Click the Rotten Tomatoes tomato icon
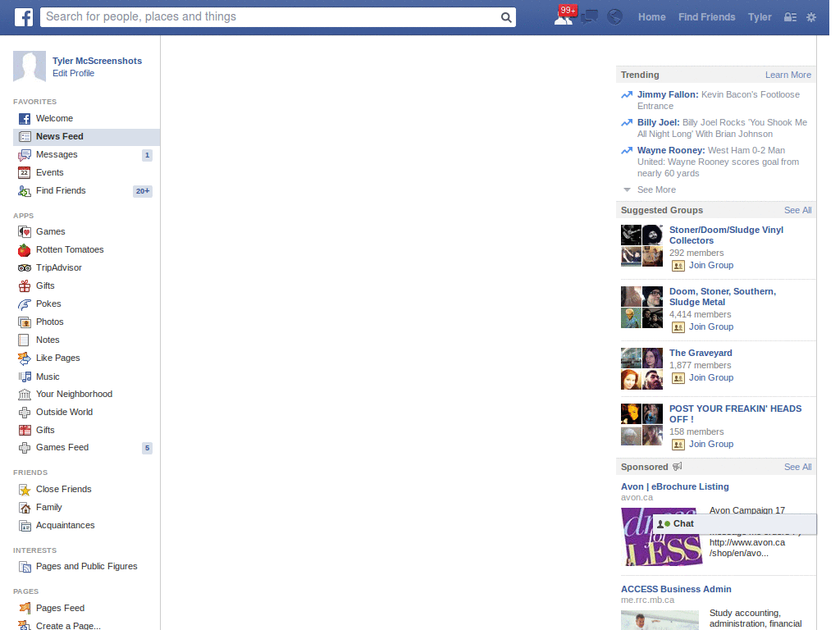Image resolution: width=840 pixels, height=630 pixels. pyautogui.click(x=24, y=249)
